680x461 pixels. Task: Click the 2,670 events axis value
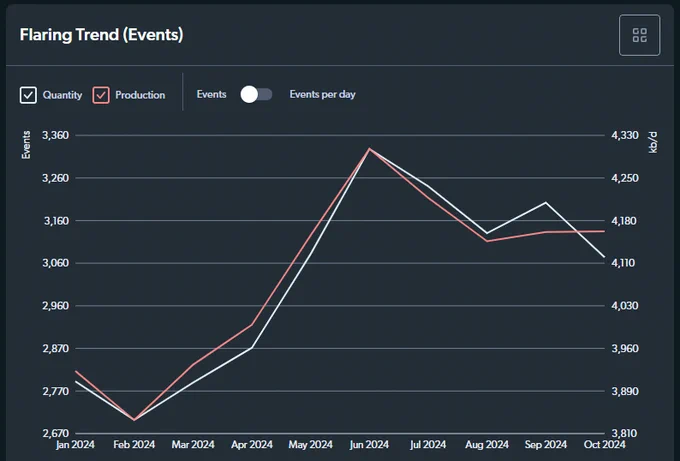tap(56, 433)
